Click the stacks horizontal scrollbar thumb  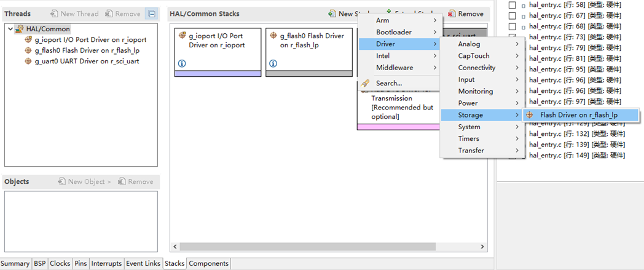tap(308, 247)
